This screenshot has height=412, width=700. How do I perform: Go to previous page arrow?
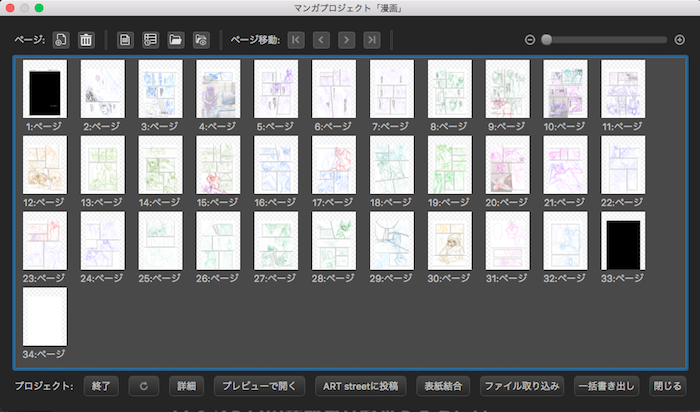pos(321,40)
